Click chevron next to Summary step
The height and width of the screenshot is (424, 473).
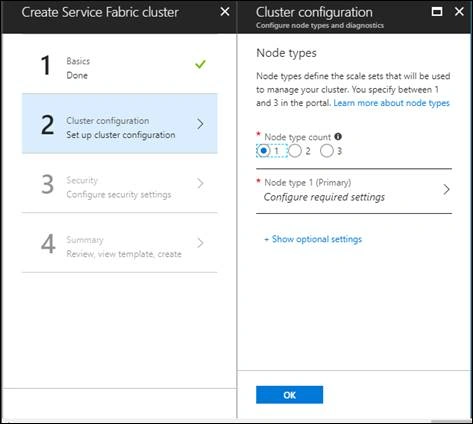(x=200, y=243)
